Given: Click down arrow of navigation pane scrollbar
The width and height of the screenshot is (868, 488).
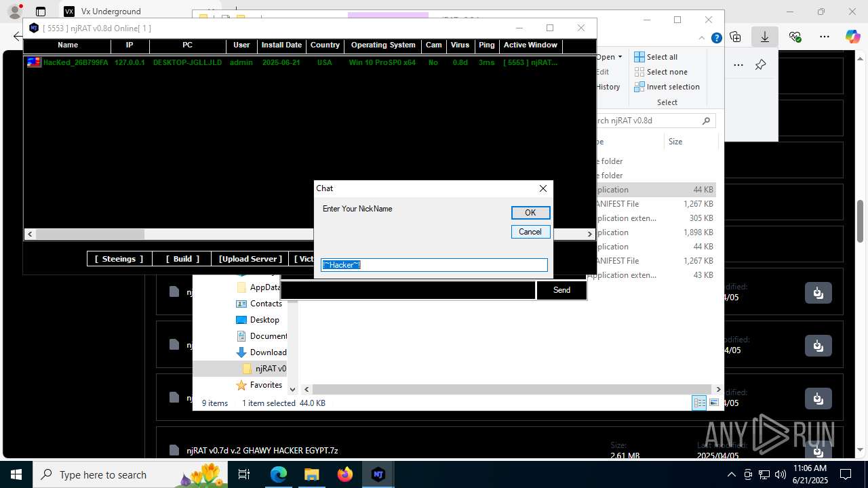Looking at the screenshot, I should [293, 389].
